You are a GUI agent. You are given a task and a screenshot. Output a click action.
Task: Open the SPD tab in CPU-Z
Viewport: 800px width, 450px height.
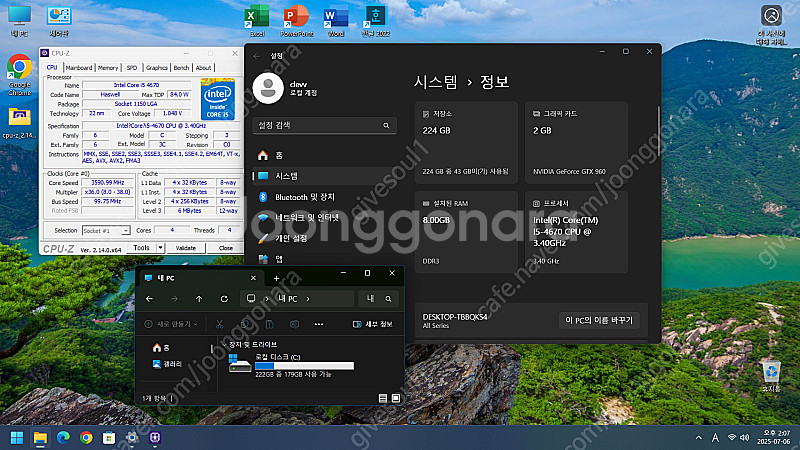pos(132,68)
